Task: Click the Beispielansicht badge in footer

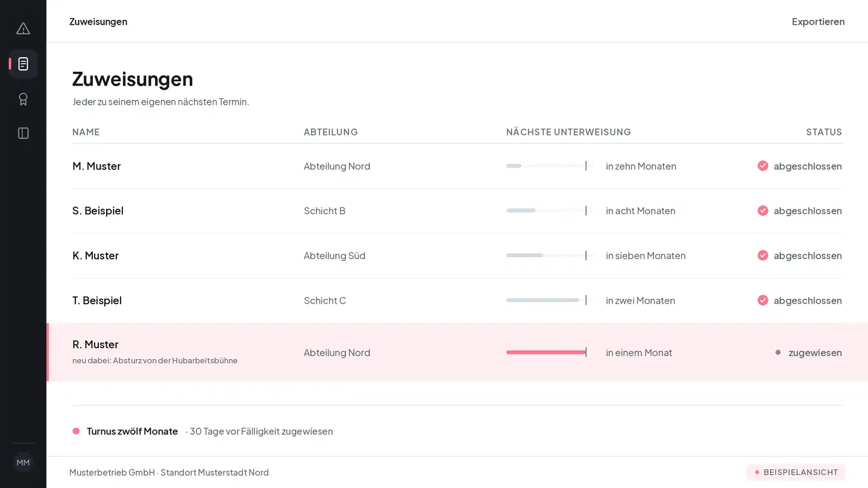Action: point(796,472)
